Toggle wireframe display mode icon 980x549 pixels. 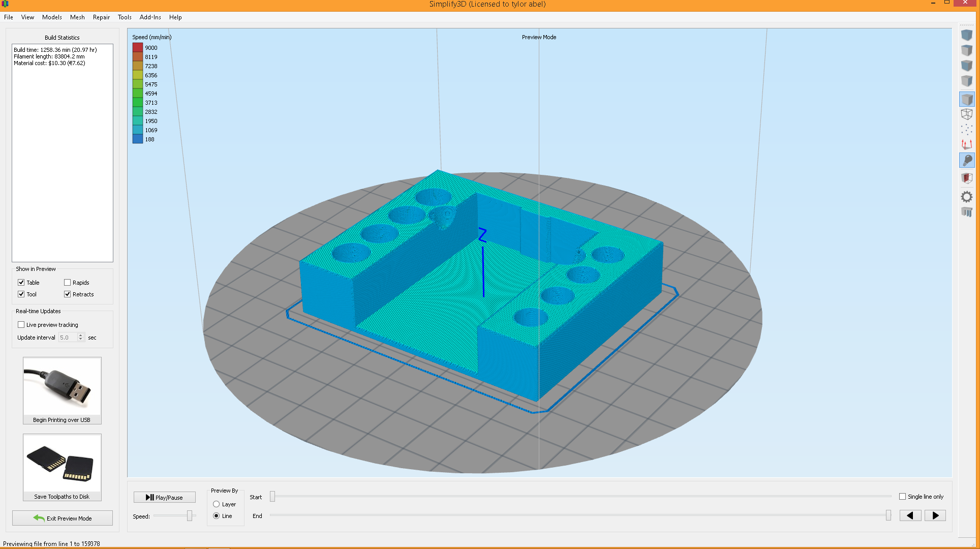point(966,114)
